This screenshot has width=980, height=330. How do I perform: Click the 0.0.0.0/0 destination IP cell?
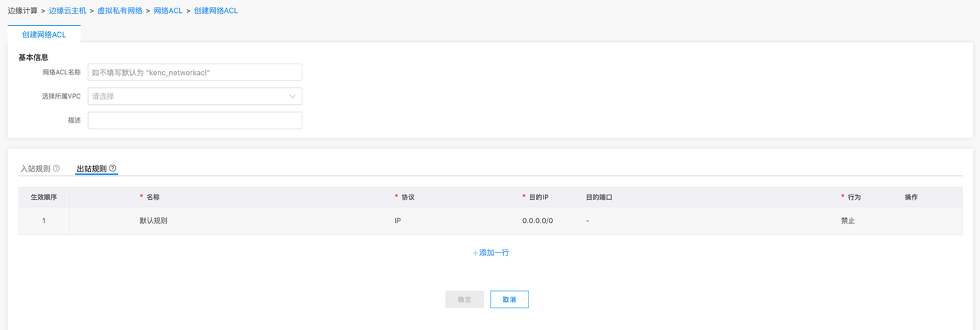[537, 221]
